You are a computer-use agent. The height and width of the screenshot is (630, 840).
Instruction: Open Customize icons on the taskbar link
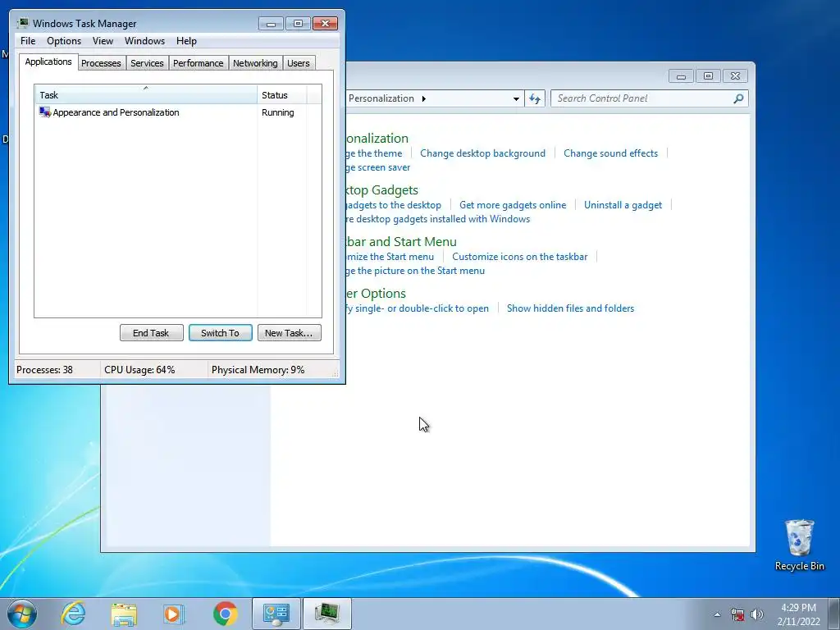pos(519,257)
